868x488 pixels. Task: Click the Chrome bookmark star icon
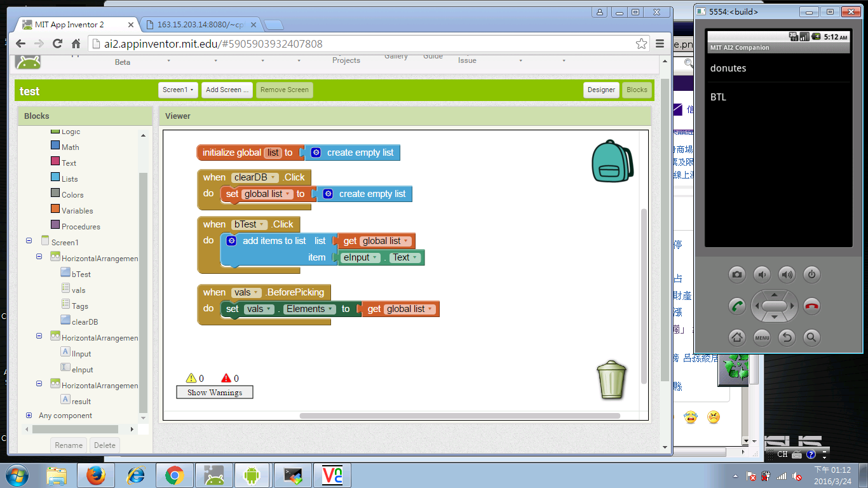click(x=641, y=44)
